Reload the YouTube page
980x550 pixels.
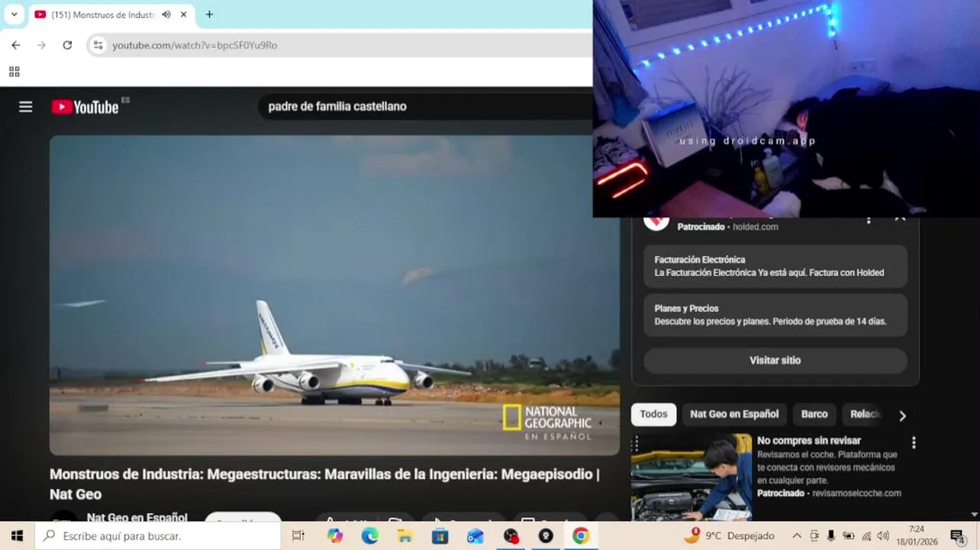(x=67, y=45)
